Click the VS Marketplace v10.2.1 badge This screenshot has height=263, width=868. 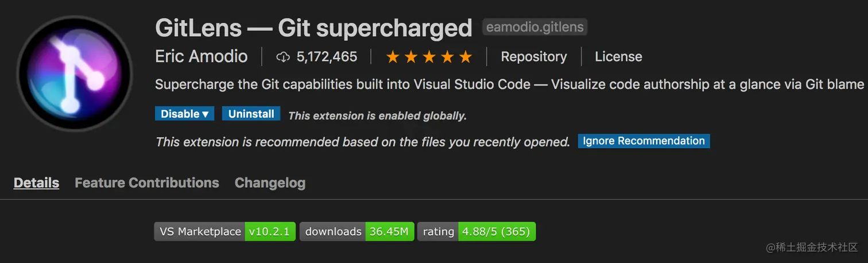pos(225,231)
